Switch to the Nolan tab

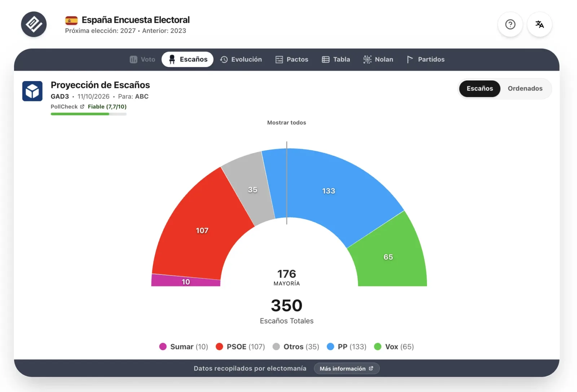(378, 60)
